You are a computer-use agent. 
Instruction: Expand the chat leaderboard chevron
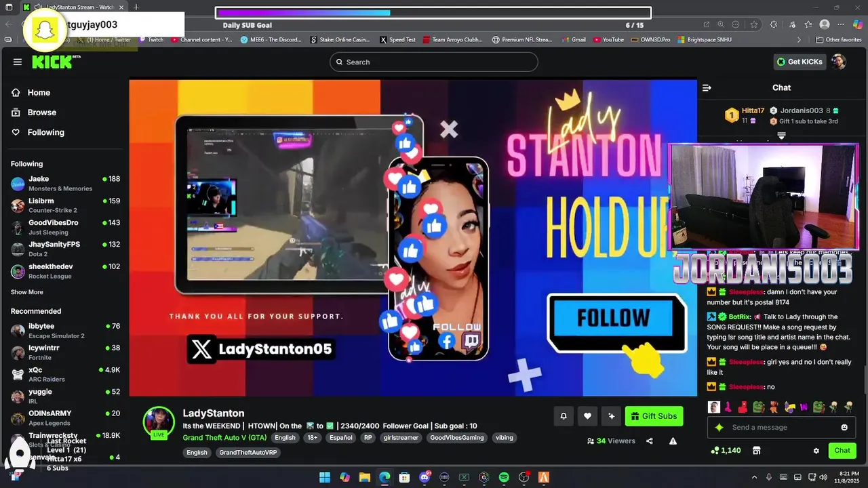(781, 136)
